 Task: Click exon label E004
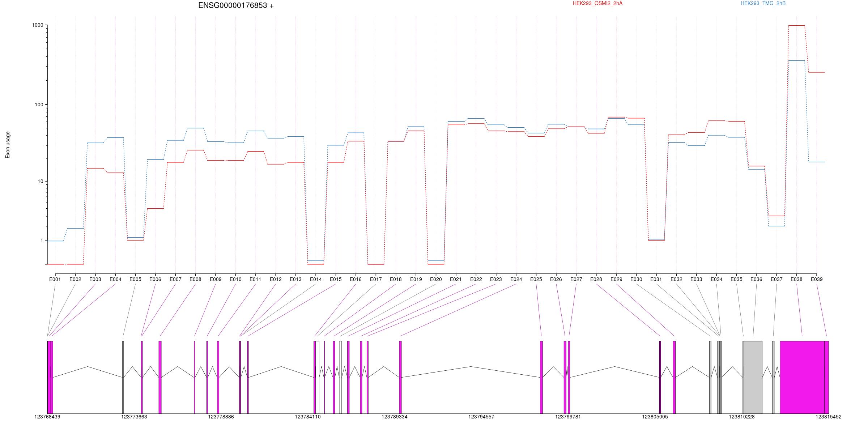[x=115, y=279]
